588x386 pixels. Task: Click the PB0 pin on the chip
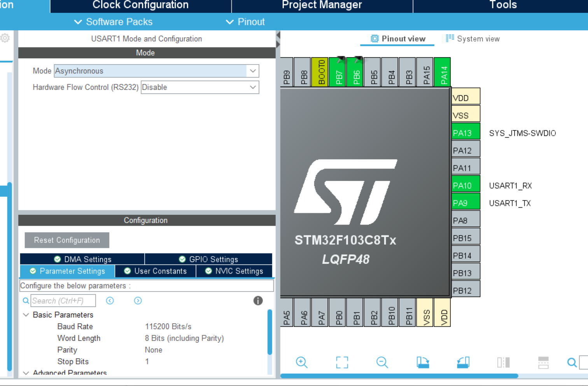[x=337, y=312]
